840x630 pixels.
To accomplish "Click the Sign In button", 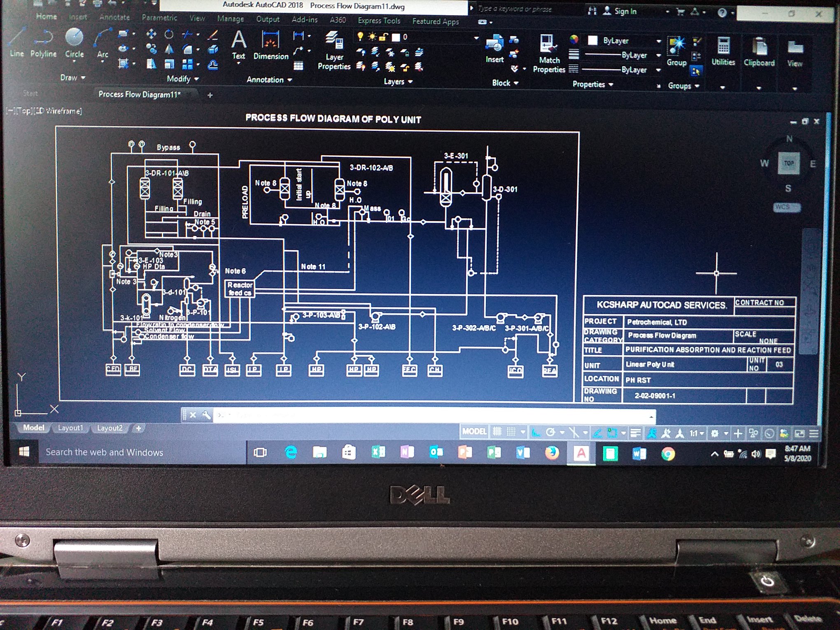I will tap(620, 12).
